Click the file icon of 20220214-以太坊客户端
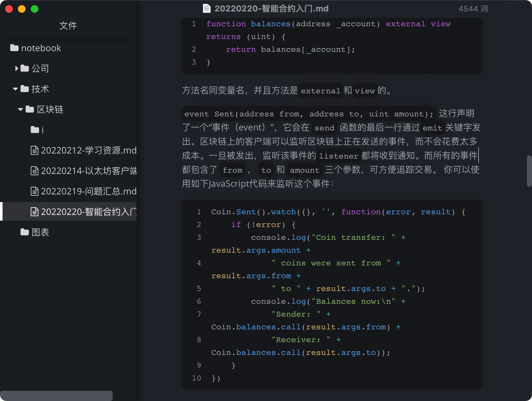532x401 pixels. coord(35,170)
